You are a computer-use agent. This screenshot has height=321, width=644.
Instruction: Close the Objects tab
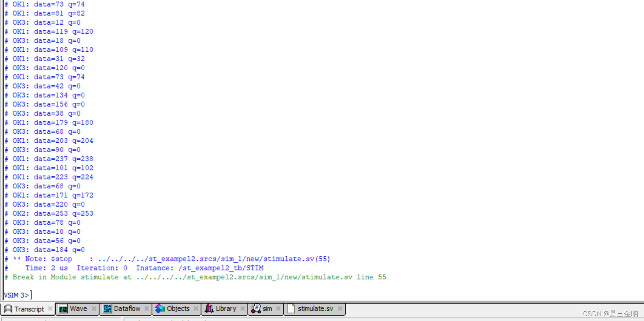coord(196,309)
